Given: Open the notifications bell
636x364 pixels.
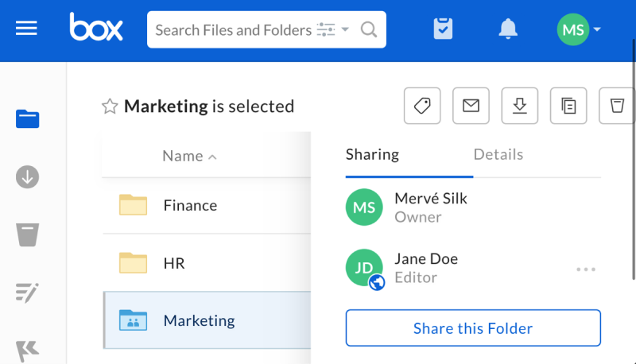Looking at the screenshot, I should coord(507,29).
